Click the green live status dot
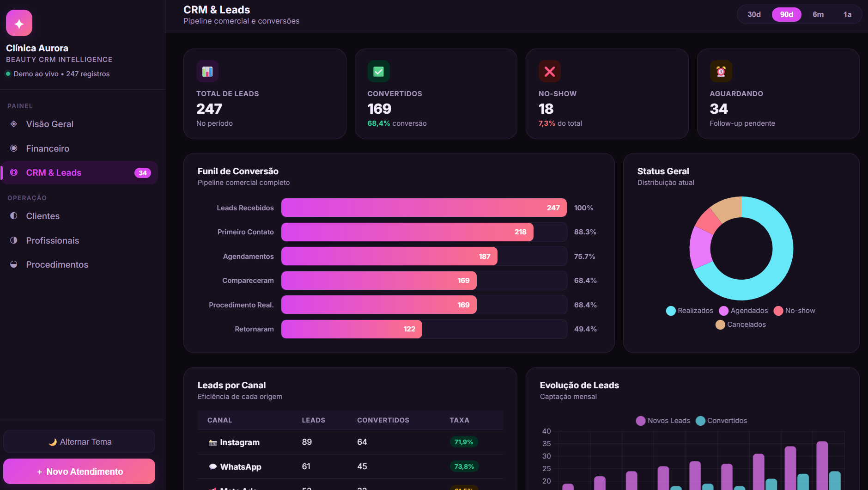Screen dimensions: 868x490 (8, 74)
